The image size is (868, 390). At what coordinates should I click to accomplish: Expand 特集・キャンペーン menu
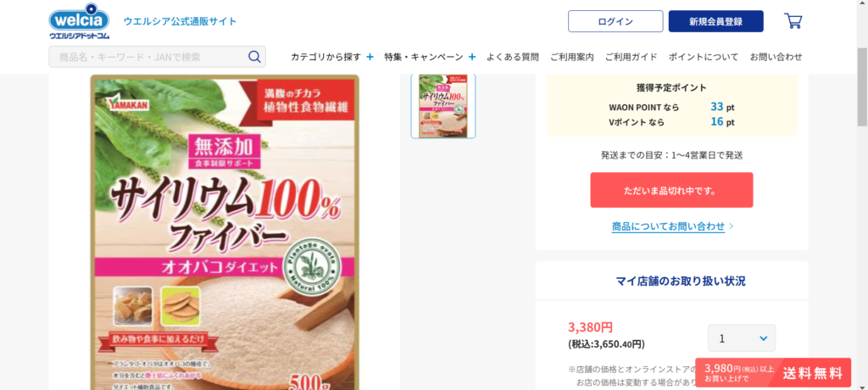click(x=430, y=57)
